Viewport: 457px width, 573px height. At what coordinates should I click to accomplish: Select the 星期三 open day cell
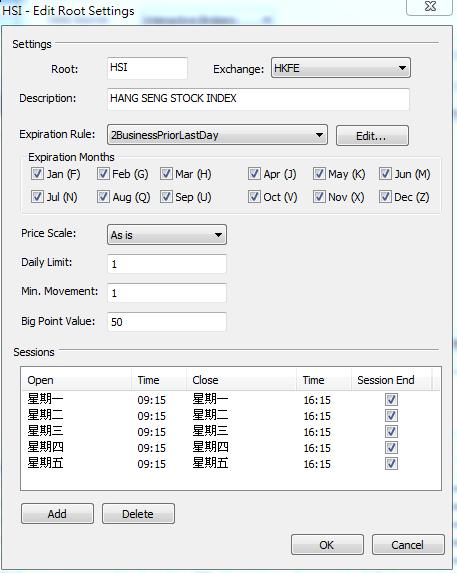pyautogui.click(x=45, y=431)
